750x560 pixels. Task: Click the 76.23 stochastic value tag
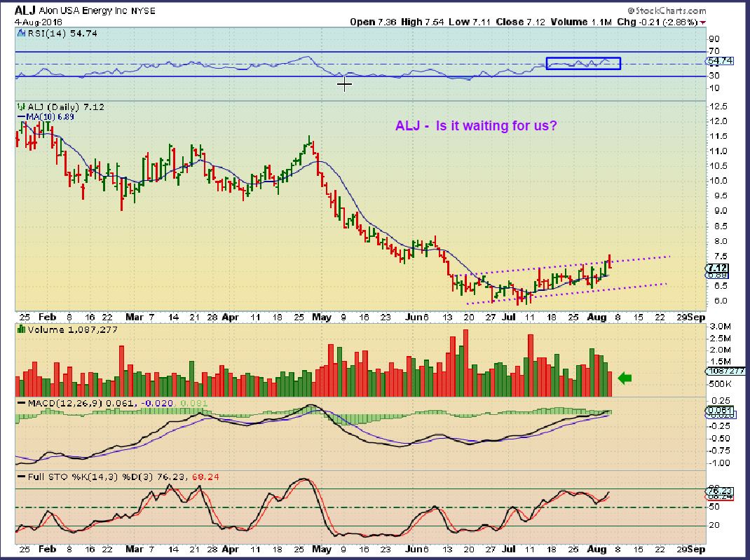pyautogui.click(x=719, y=491)
